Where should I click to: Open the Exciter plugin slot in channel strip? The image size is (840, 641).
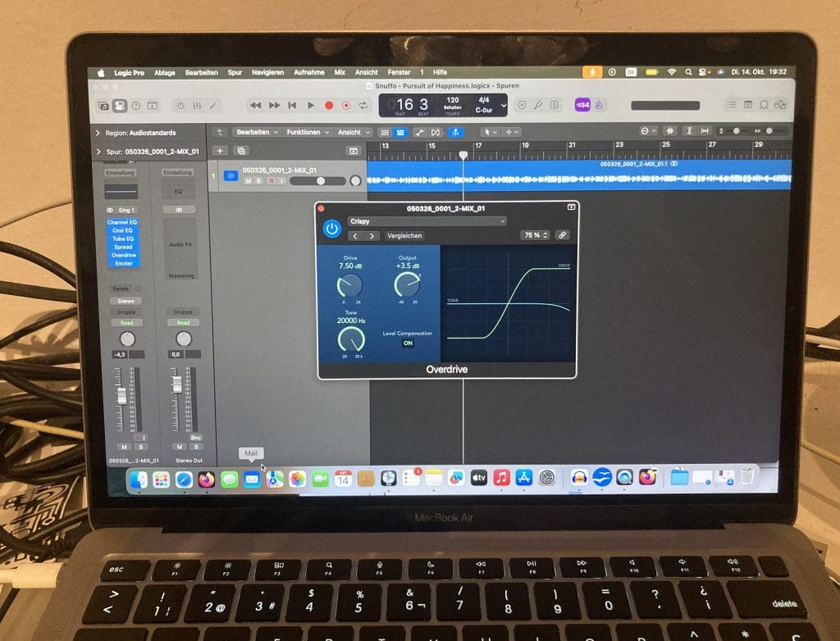point(123,263)
